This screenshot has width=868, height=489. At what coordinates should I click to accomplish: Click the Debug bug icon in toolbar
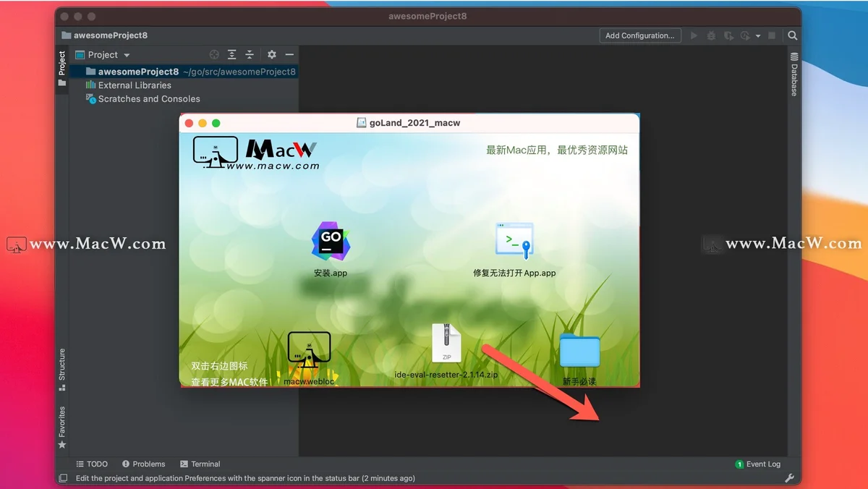[711, 35]
